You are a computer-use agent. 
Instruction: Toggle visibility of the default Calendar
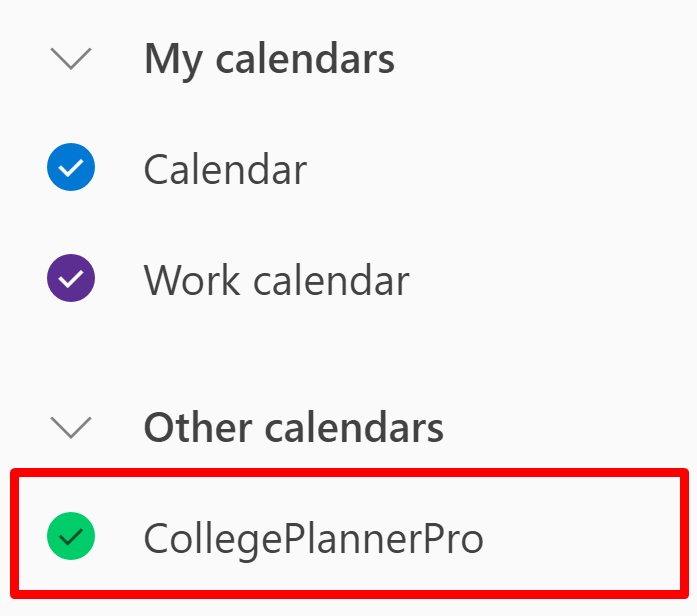(71, 167)
